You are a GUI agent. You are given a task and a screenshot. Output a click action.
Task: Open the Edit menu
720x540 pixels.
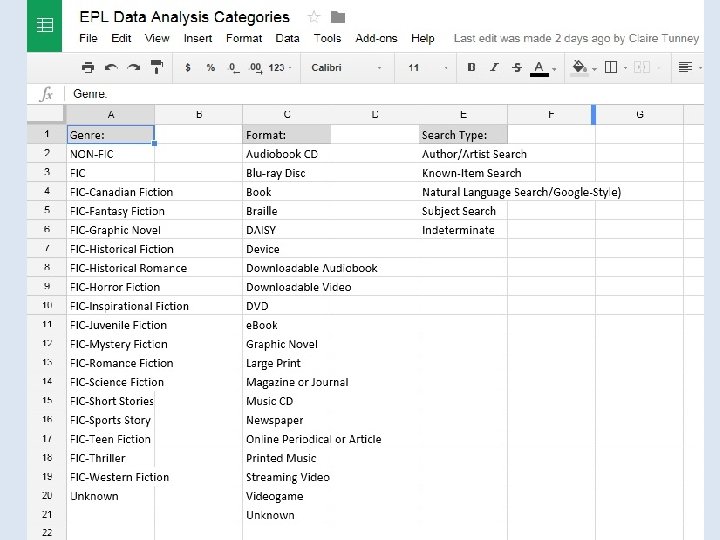pyautogui.click(x=121, y=38)
